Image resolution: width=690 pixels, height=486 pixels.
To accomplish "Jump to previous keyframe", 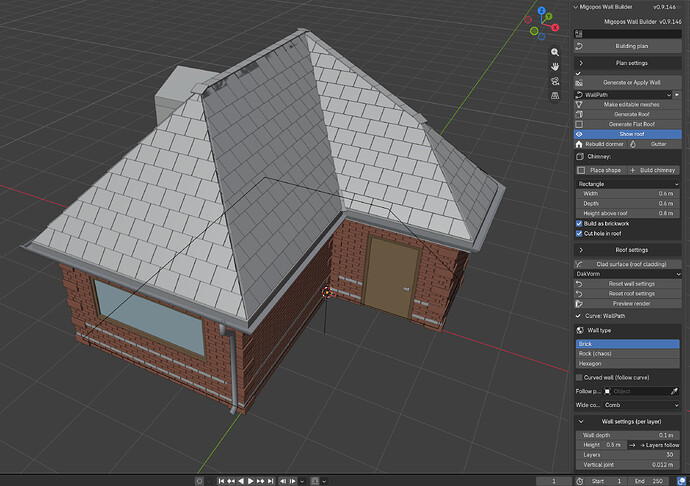I will [231, 481].
